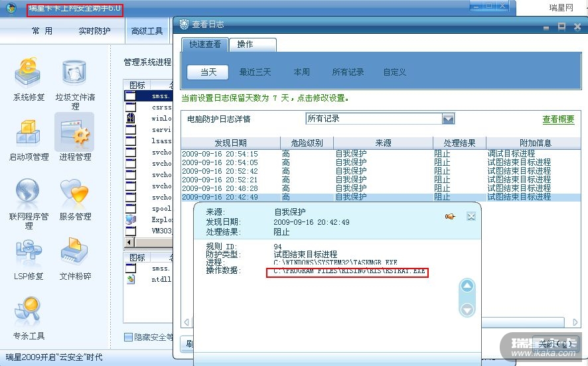
Task: Show logs for 当天
Action: coord(208,72)
